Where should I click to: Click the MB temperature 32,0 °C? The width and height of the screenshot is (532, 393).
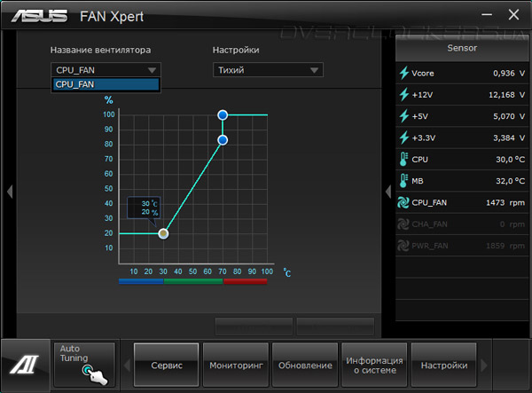tap(511, 181)
